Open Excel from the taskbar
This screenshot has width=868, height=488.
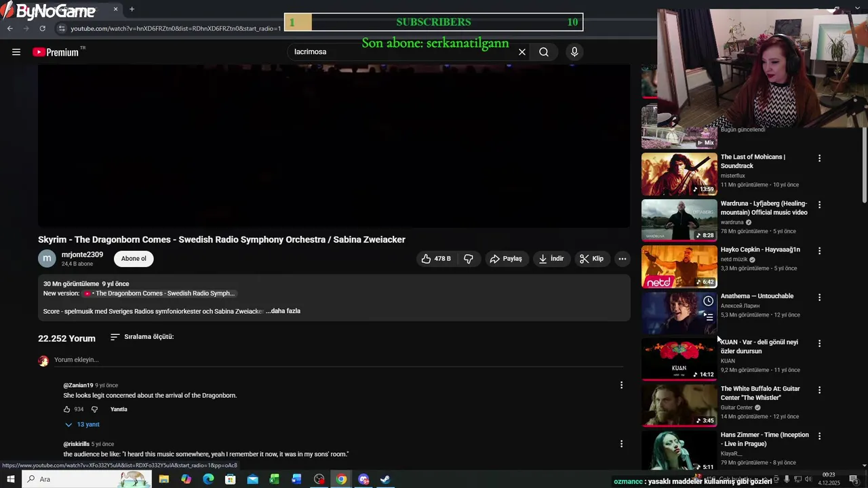point(275,479)
